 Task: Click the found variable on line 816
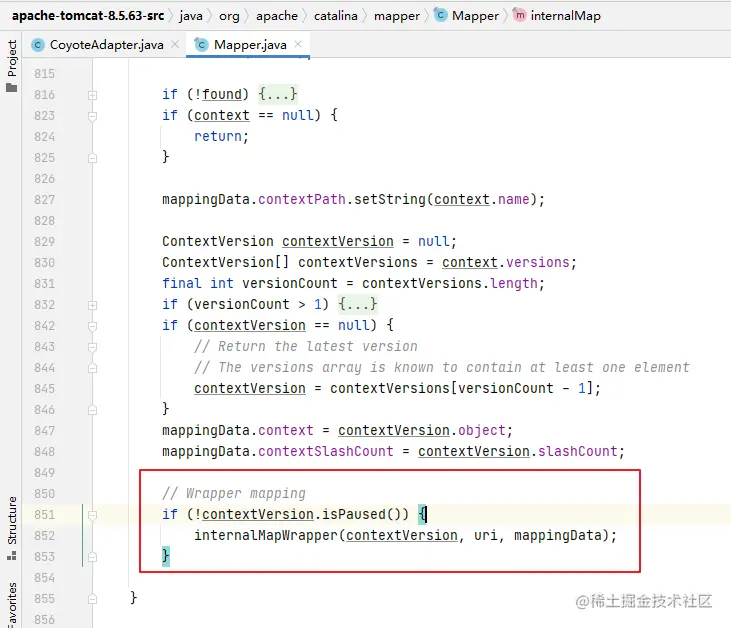pyautogui.click(x=221, y=94)
